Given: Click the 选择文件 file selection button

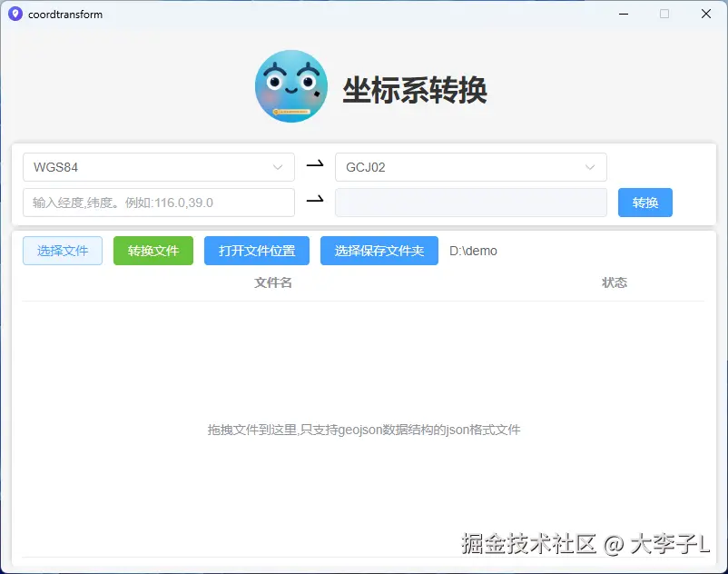Looking at the screenshot, I should 62,251.
